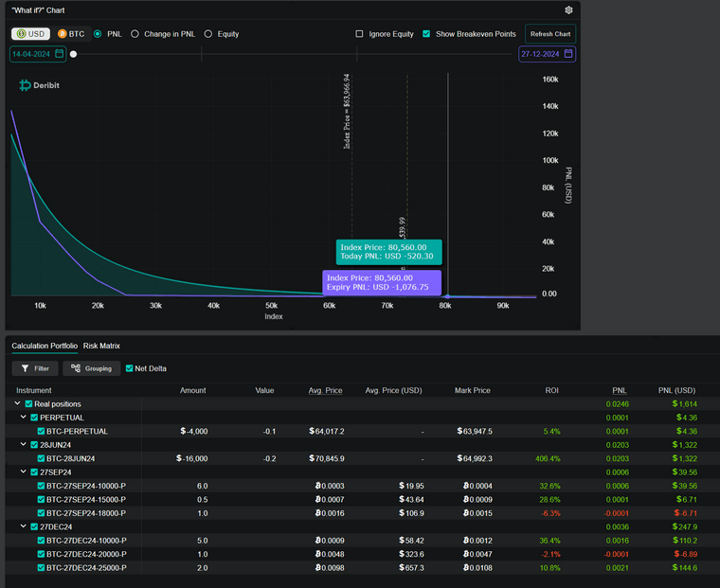Open calendar on 27-12-2024 date field
Screen dimensions: 720x588
point(568,54)
